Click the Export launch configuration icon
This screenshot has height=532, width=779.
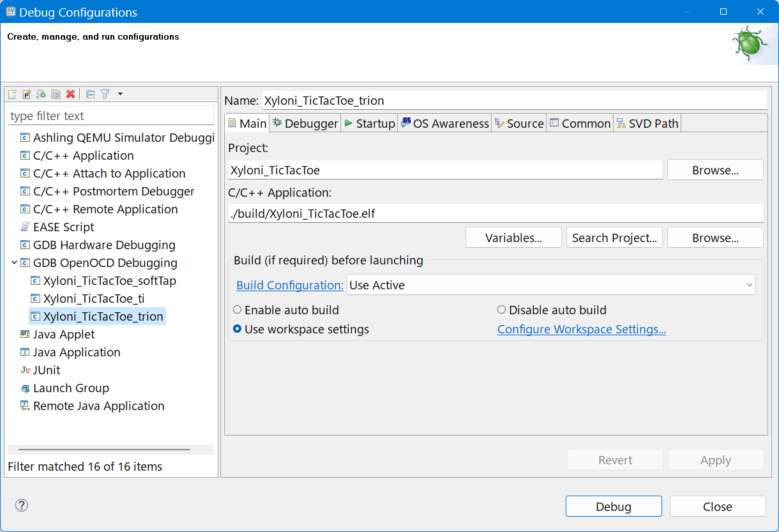pos(41,95)
